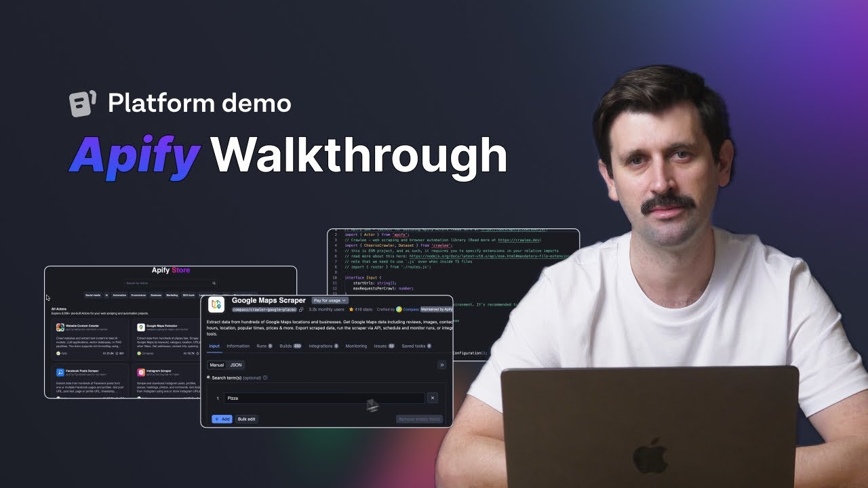
Task: Open the https://crawlee.dev link in code
Action: coord(519,240)
